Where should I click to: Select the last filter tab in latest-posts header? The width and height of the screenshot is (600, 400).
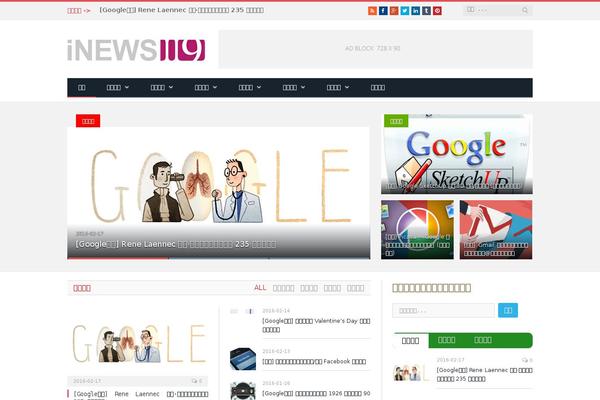pos(355,288)
